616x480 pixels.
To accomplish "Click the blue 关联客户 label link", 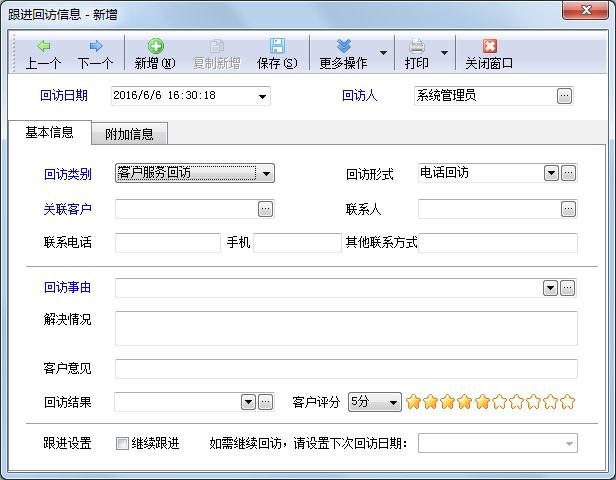I will pos(67,209).
